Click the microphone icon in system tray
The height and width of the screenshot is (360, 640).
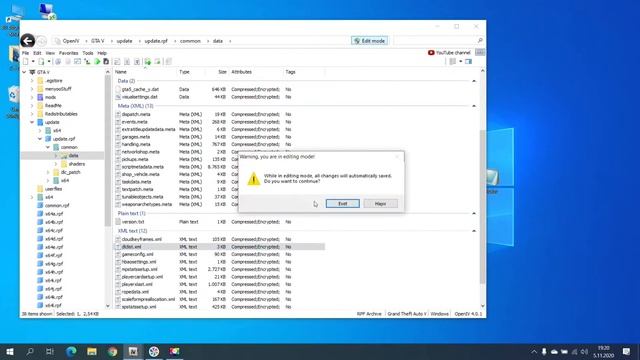coord(544,351)
